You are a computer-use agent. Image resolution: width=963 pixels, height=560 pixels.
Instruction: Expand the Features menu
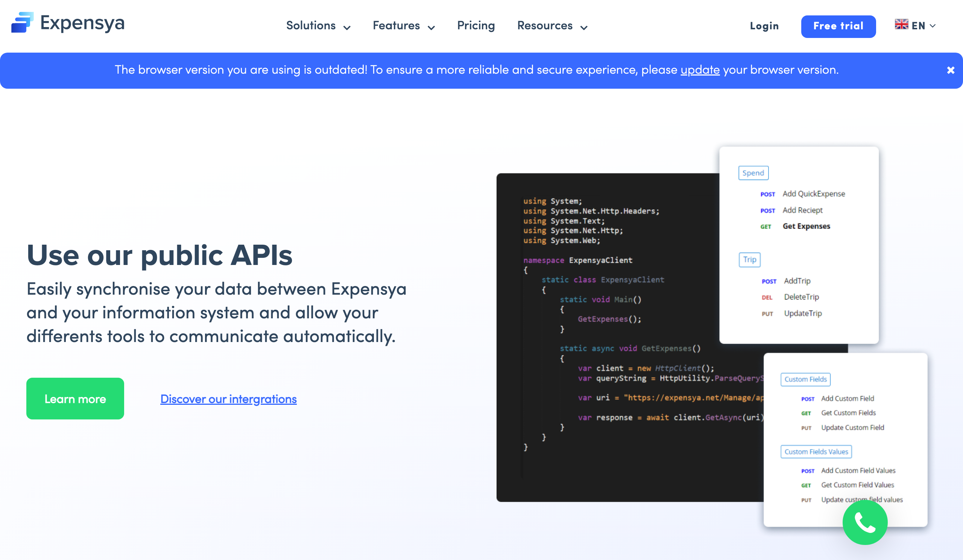point(404,26)
